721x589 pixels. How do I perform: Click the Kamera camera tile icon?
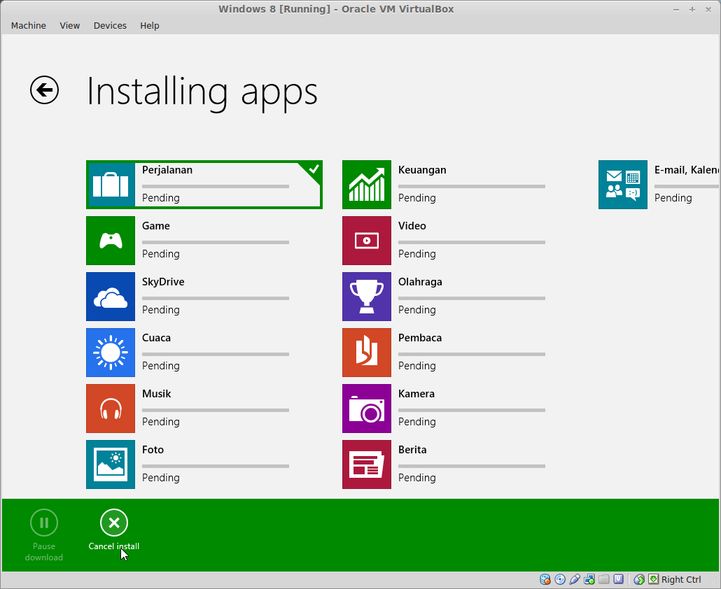(366, 408)
